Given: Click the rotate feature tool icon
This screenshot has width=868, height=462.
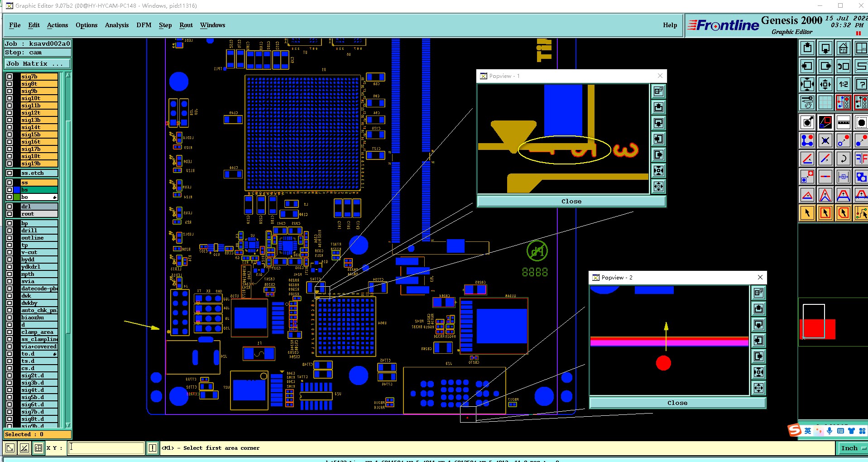Looking at the screenshot, I should [x=843, y=159].
